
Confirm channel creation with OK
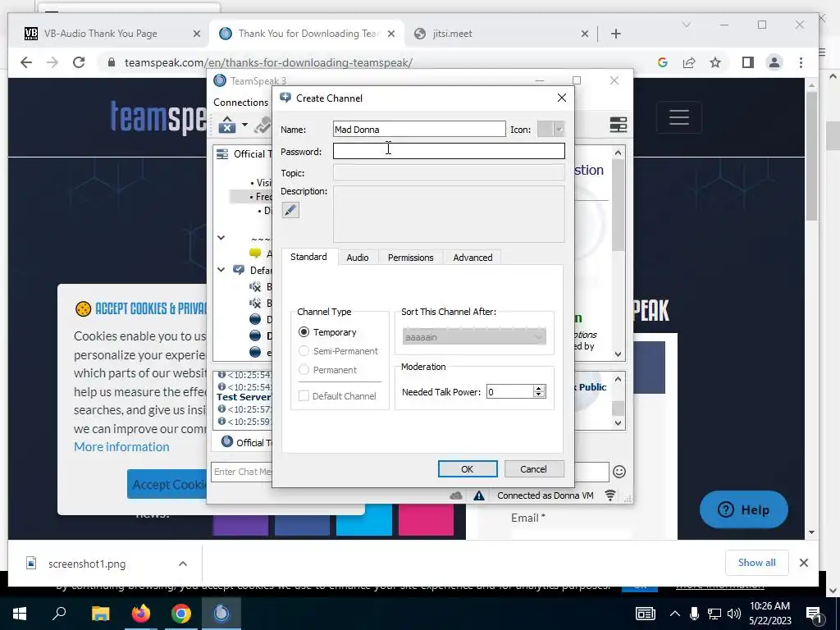[467, 468]
